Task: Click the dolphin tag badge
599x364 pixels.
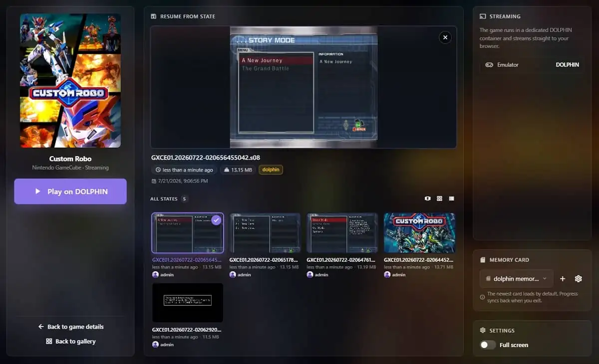Action: (271, 170)
